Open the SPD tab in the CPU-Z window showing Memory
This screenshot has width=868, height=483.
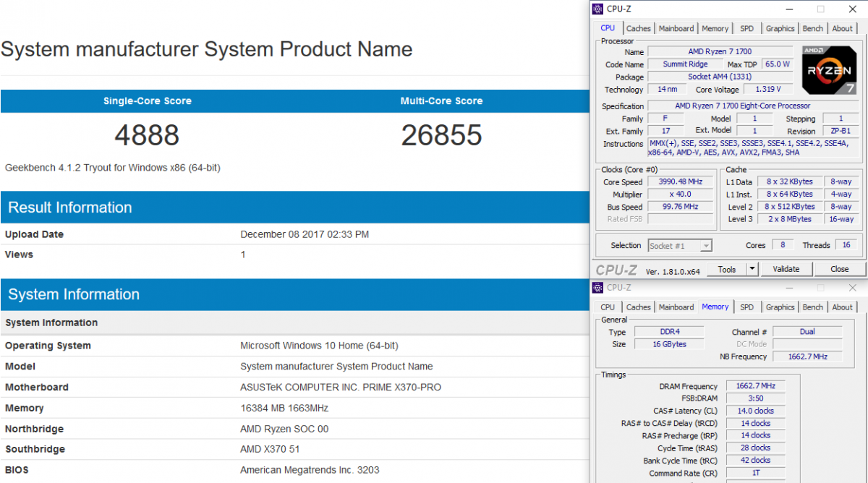coord(746,307)
